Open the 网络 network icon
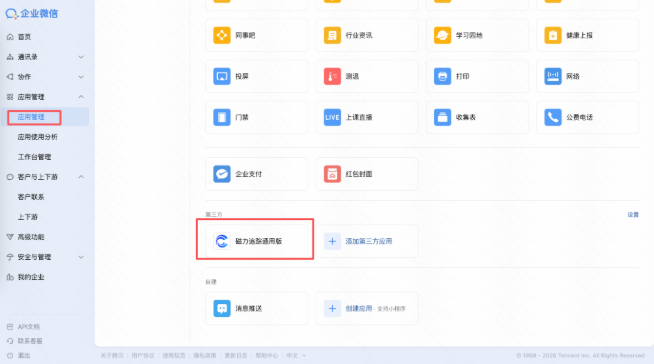The height and width of the screenshot is (364, 654). point(553,76)
